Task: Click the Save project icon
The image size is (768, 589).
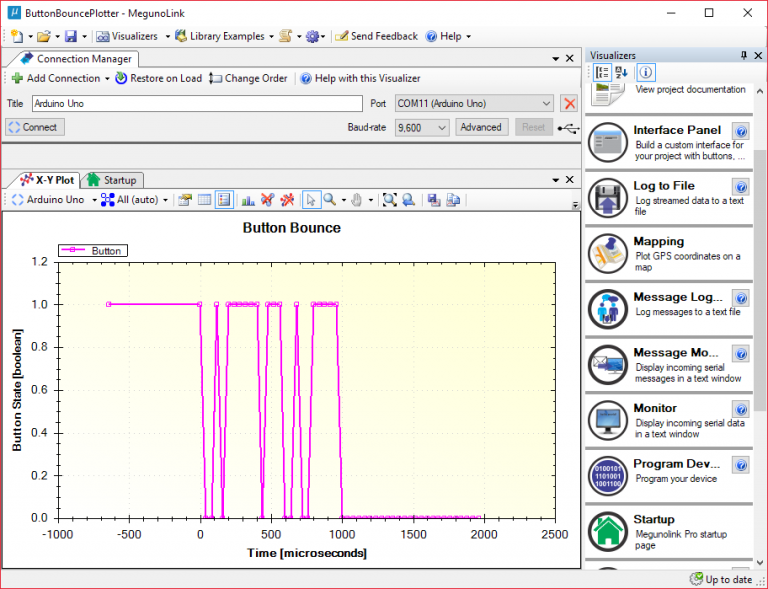Action: tap(71, 36)
